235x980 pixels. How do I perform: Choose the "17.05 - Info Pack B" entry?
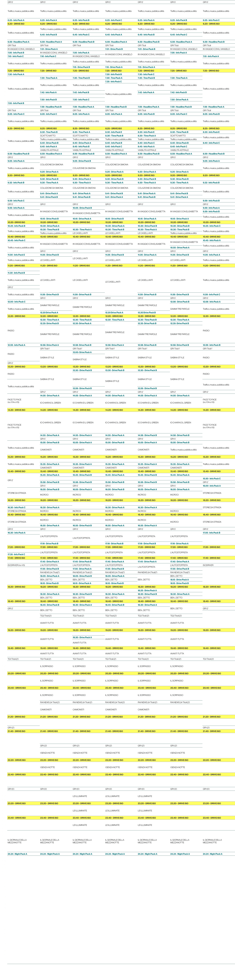pos(211,533)
